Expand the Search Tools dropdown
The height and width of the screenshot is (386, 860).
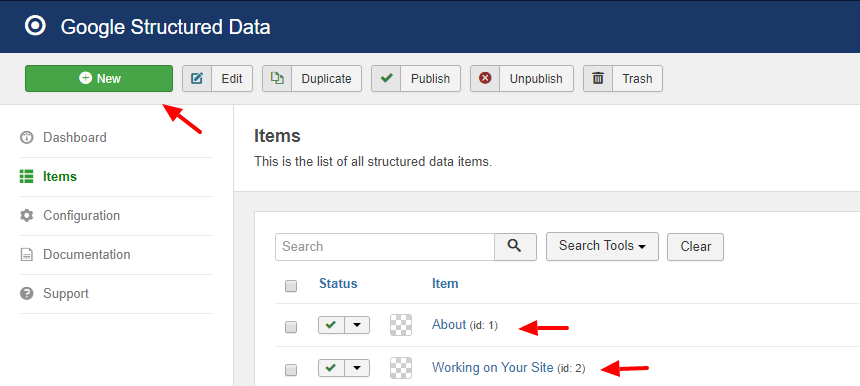point(602,246)
